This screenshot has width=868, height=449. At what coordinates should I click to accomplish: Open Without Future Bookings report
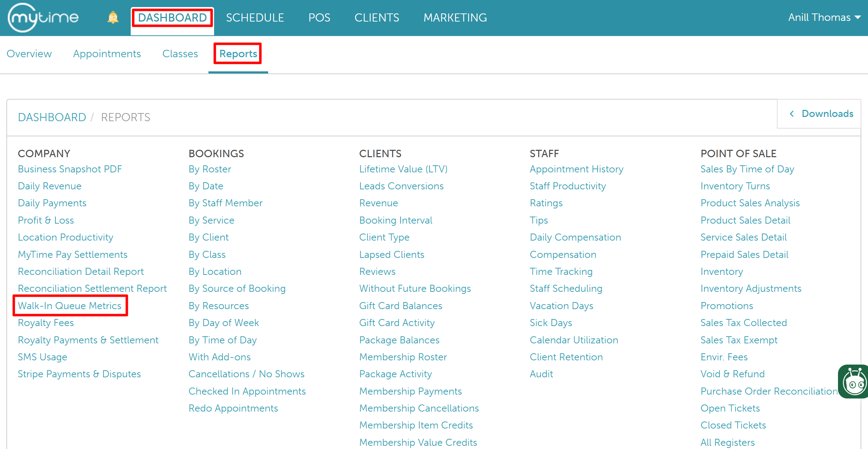click(x=415, y=289)
